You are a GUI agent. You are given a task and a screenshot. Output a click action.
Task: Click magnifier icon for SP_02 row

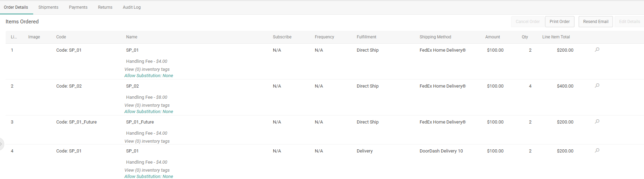597,86
